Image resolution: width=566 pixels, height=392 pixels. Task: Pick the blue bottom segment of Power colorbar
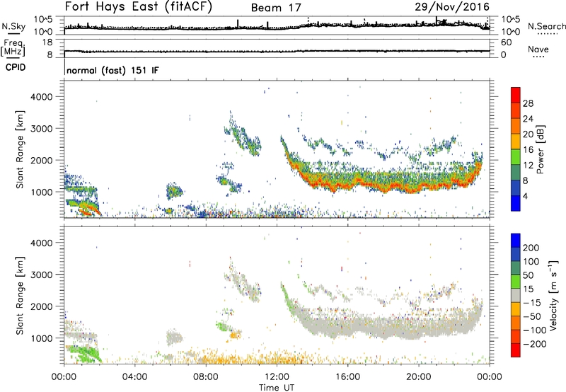pos(516,203)
